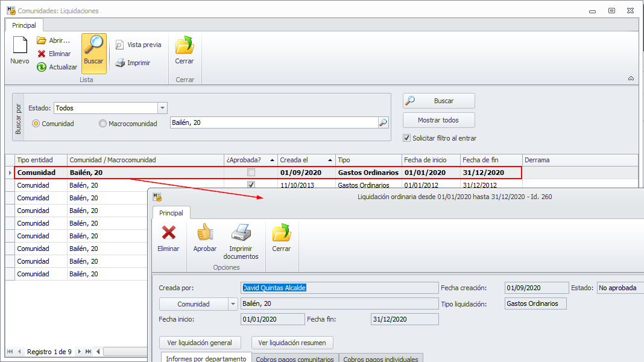Go to the first record in the navigator

[10, 352]
